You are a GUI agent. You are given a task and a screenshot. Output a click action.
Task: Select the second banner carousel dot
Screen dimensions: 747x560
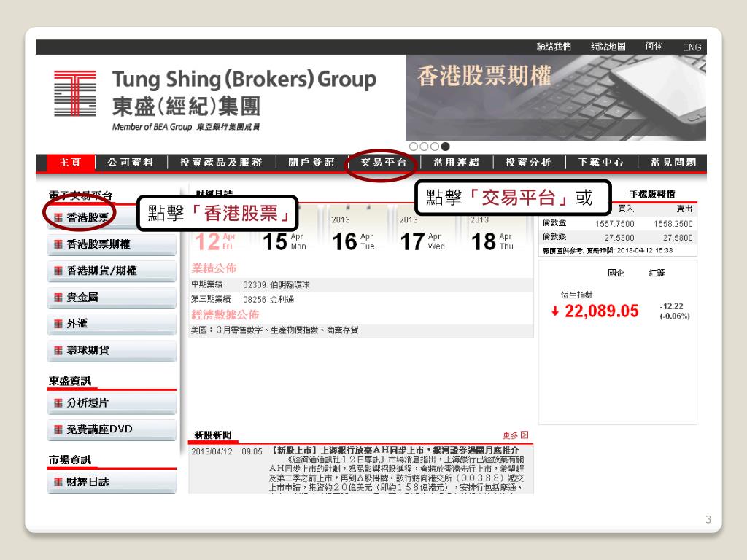(424, 147)
